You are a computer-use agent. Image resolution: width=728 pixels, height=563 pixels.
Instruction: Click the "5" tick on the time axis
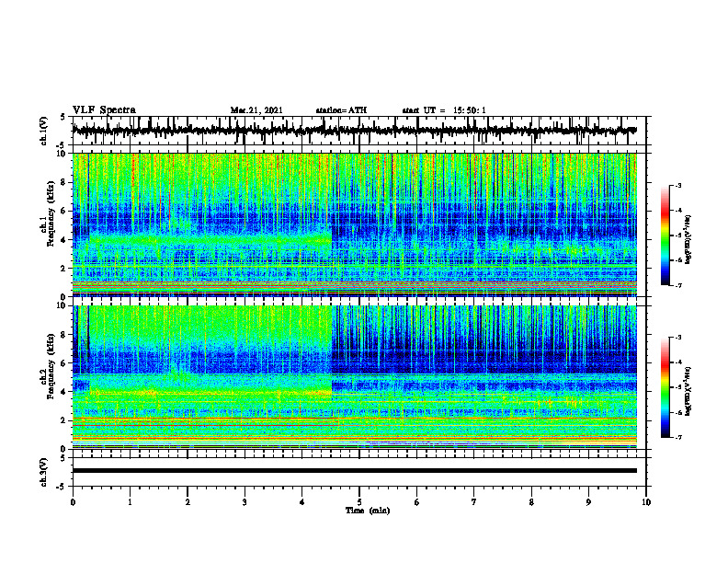click(359, 502)
